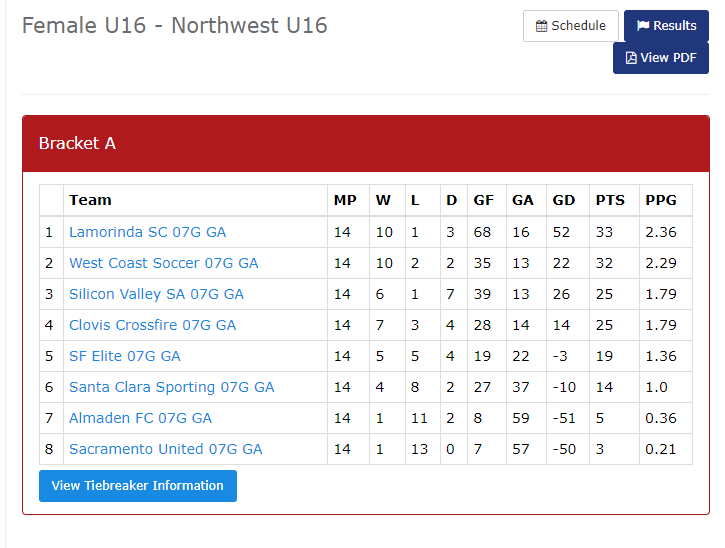Open SF Elite 07G GA team

pos(125,356)
